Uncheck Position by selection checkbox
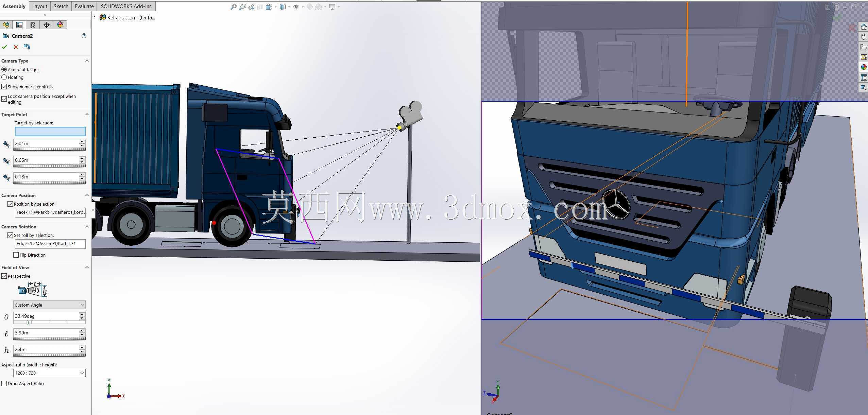The image size is (868, 415). pyautogui.click(x=10, y=204)
